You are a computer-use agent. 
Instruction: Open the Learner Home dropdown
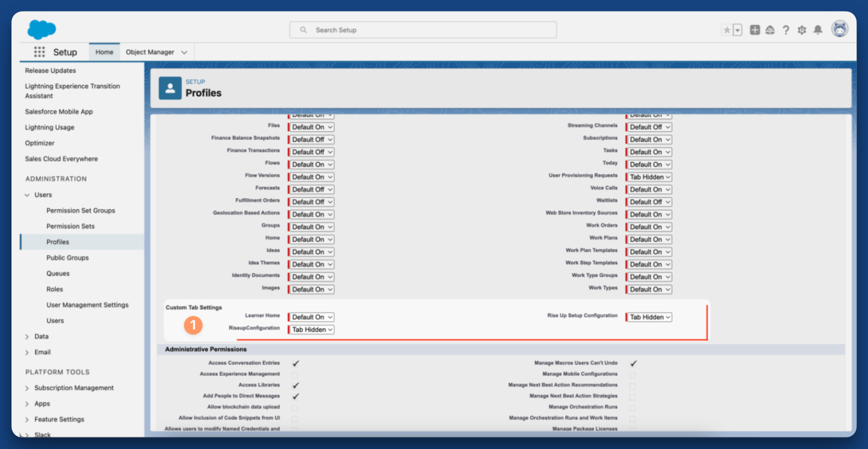click(311, 317)
